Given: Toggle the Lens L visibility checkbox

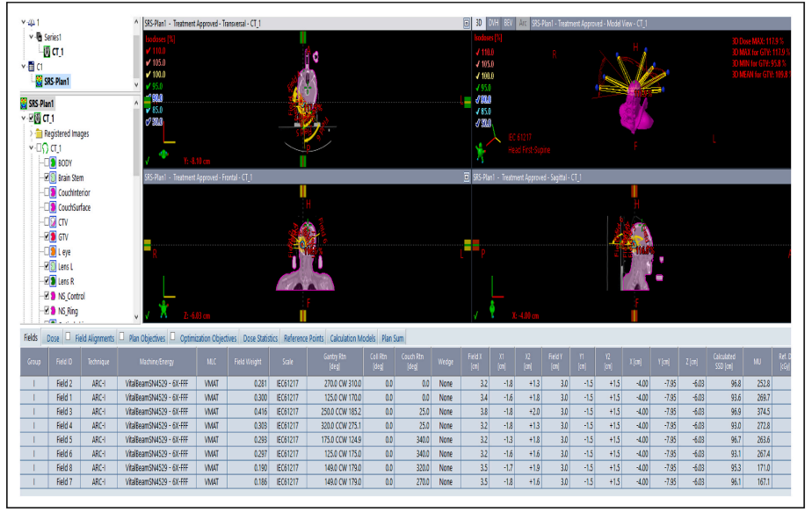Looking at the screenshot, I should tap(46, 267).
